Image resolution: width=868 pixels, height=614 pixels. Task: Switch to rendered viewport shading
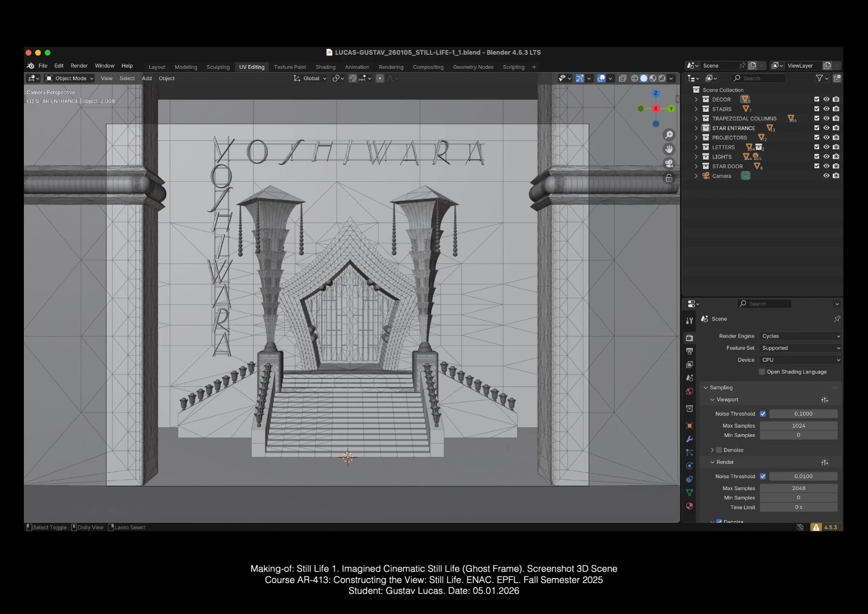pos(662,78)
